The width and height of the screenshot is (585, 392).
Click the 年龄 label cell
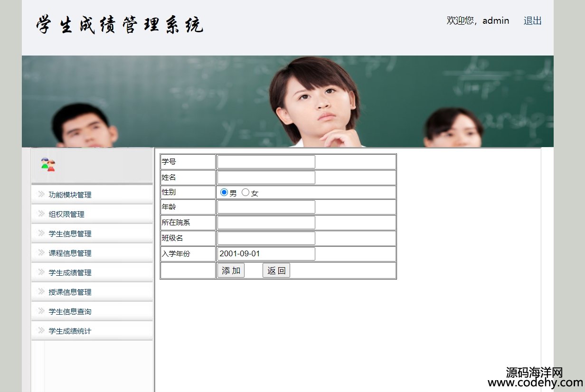coord(188,207)
